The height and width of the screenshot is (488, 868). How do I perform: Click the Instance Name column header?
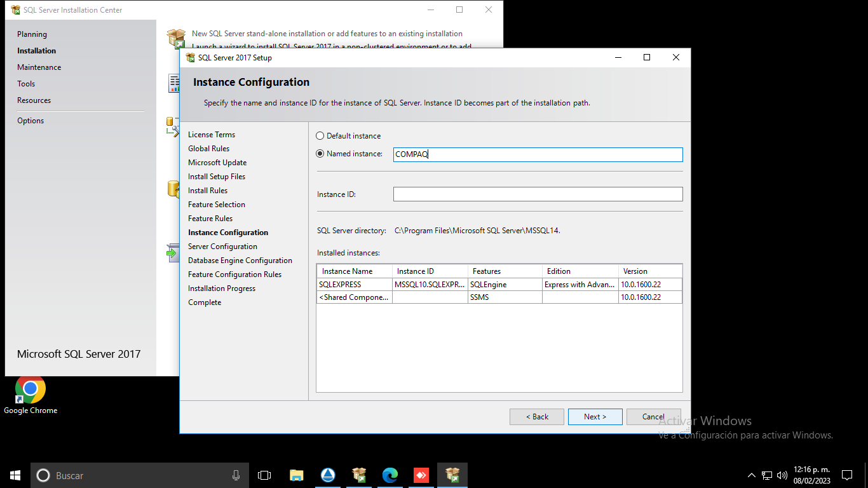pos(355,271)
